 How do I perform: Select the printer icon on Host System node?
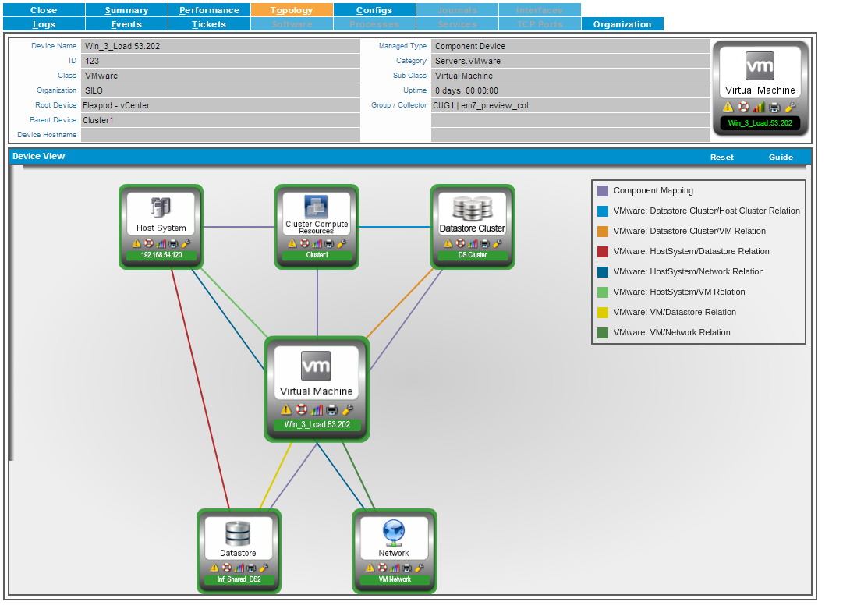point(173,243)
